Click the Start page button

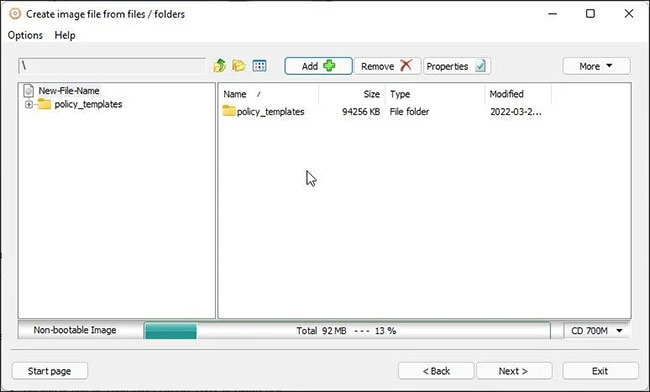coord(50,371)
